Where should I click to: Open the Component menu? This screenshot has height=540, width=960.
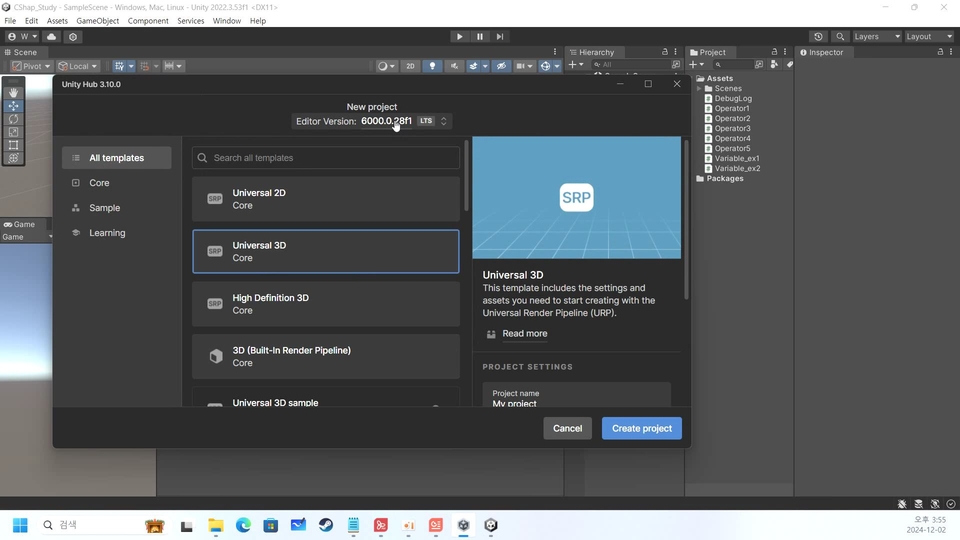tap(148, 21)
